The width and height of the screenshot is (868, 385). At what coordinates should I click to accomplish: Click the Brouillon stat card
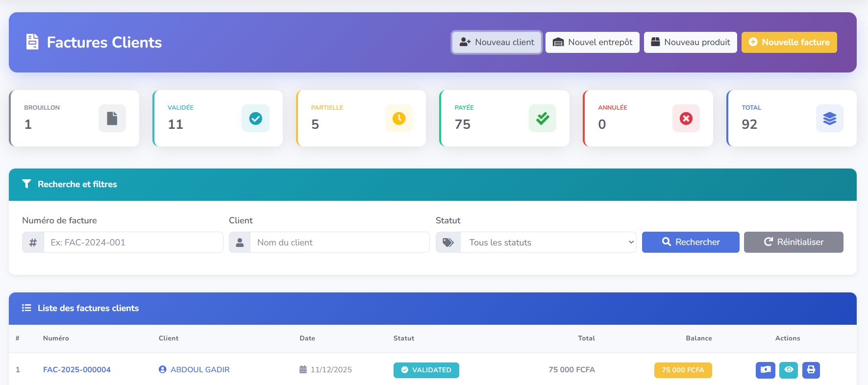point(74,118)
